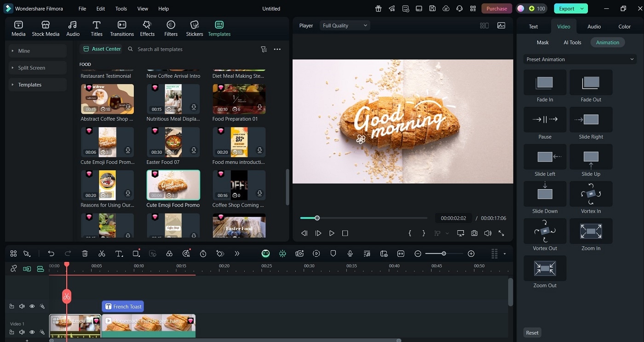Open the Edit menu

tap(101, 9)
